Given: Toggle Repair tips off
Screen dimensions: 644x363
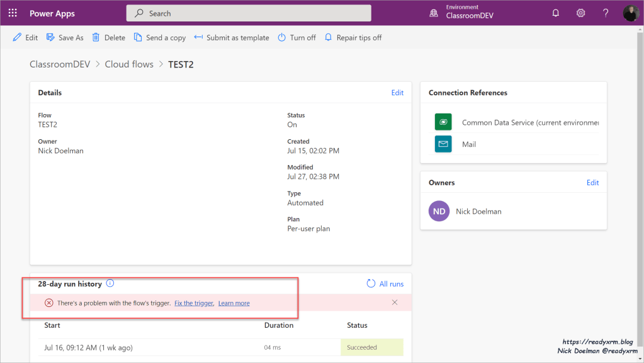Looking at the screenshot, I should coord(353,38).
